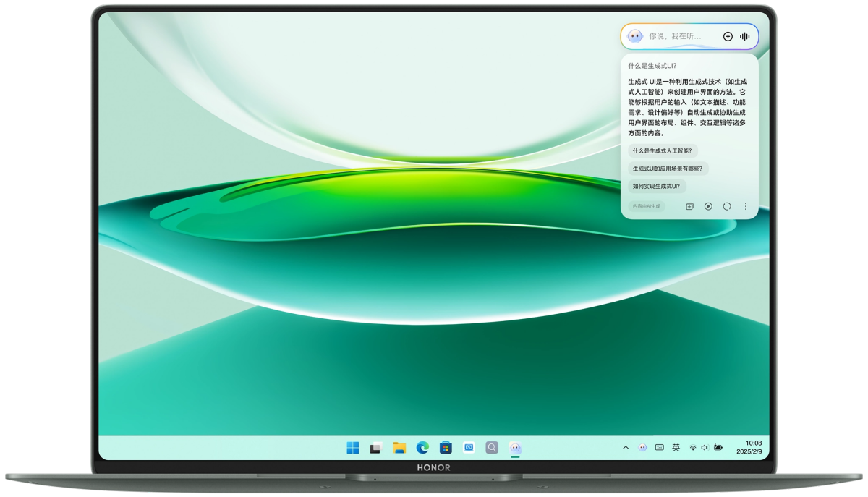Open File Explorer from the taskbar

399,448
